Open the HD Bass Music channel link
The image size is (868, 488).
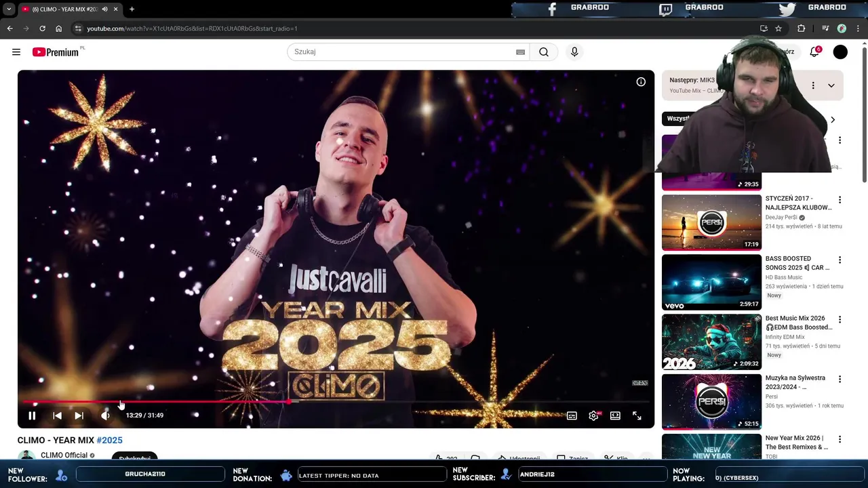(x=784, y=277)
